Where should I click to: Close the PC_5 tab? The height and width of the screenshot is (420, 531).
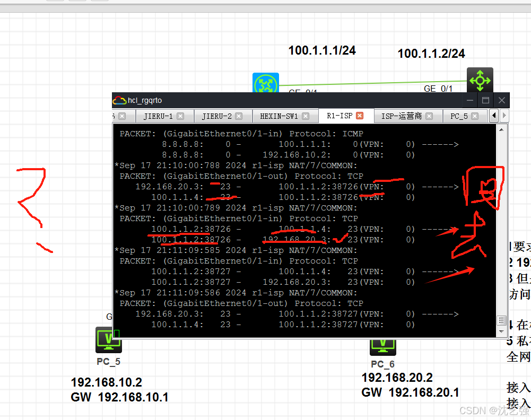[475, 116]
